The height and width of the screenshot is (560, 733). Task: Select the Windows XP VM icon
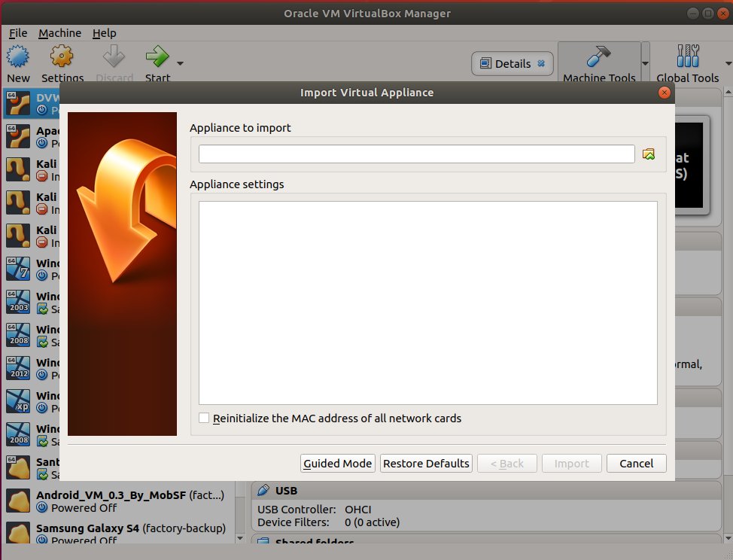click(18, 401)
